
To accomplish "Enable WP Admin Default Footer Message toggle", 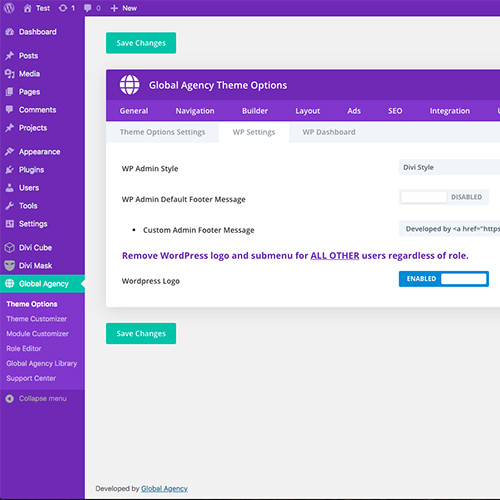I will pos(444,197).
